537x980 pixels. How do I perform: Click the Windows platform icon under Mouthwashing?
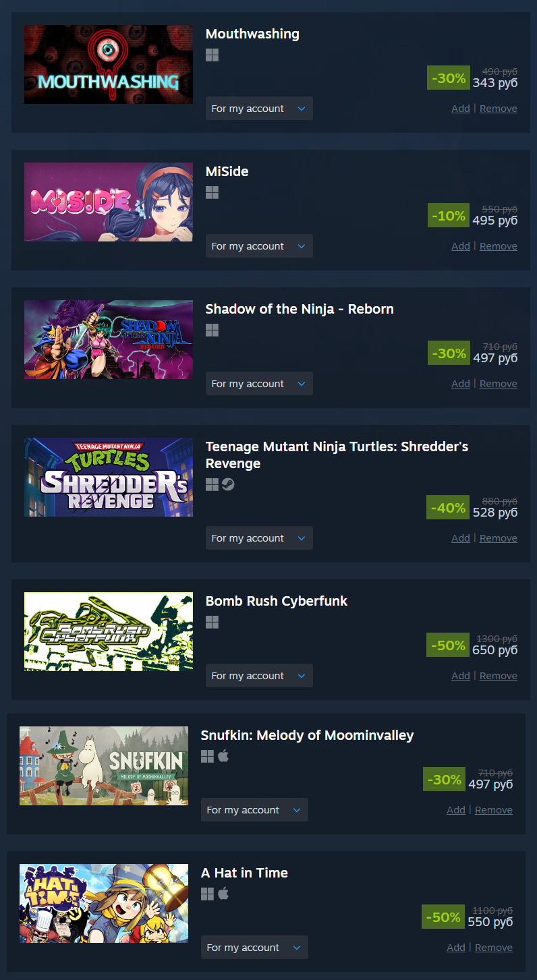(x=212, y=55)
